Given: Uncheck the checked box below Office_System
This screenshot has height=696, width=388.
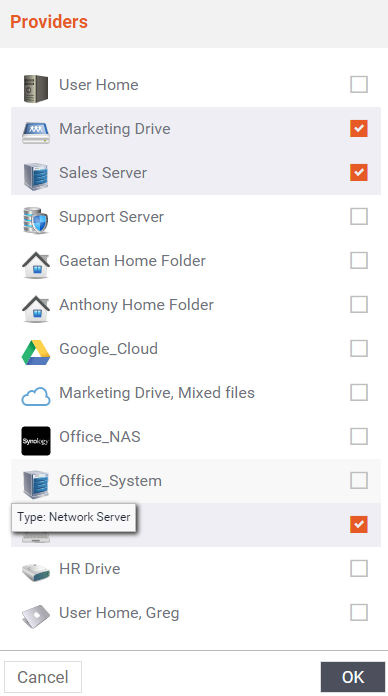Looking at the screenshot, I should (x=359, y=524).
